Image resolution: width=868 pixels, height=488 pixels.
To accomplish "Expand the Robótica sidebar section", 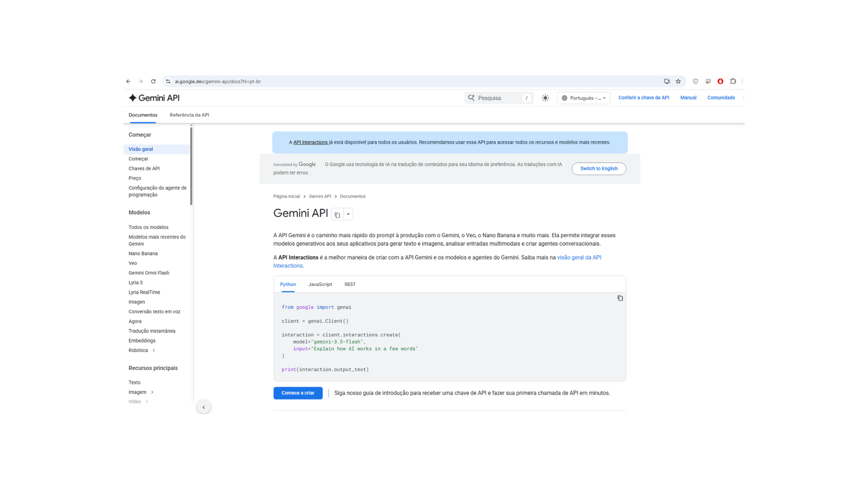I will coord(154,351).
